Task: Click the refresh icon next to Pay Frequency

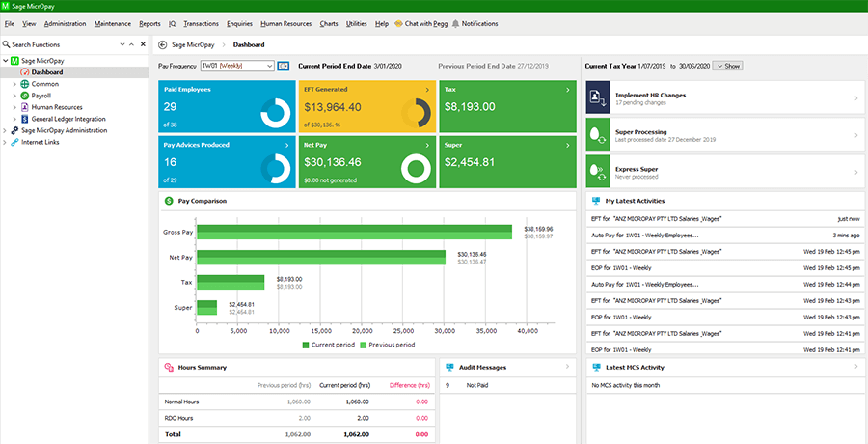Action: [x=283, y=66]
